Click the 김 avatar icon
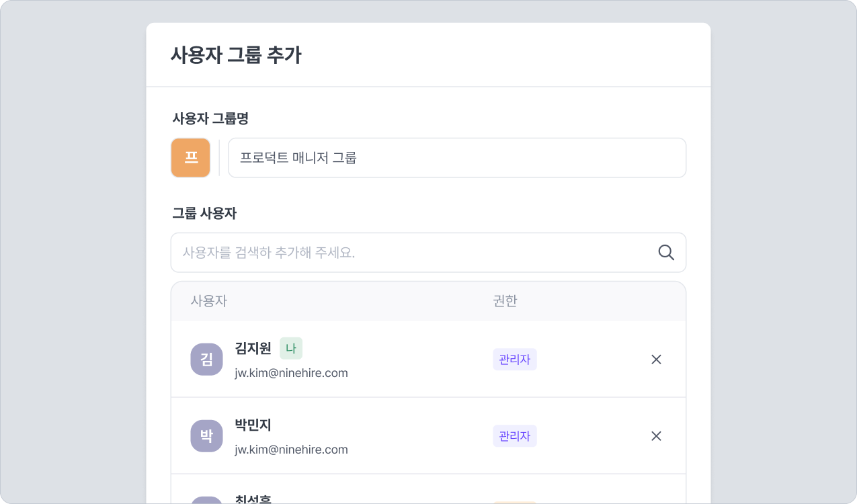 [x=206, y=360]
